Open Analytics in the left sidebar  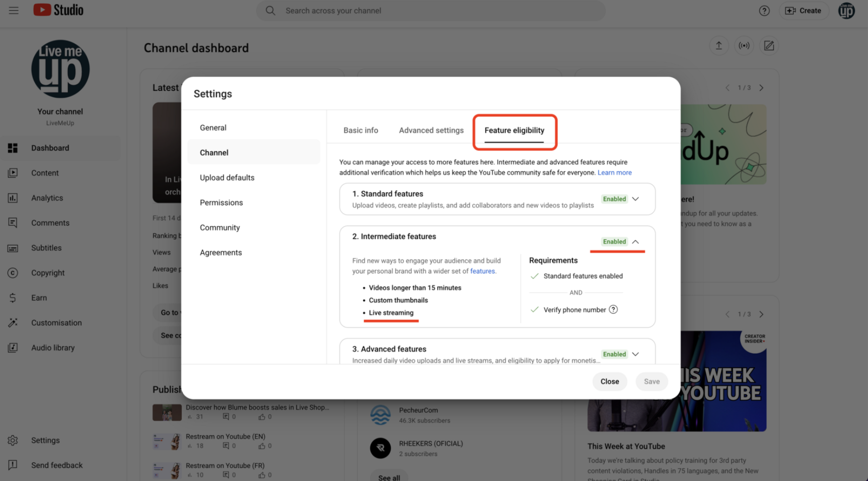pyautogui.click(x=61, y=198)
